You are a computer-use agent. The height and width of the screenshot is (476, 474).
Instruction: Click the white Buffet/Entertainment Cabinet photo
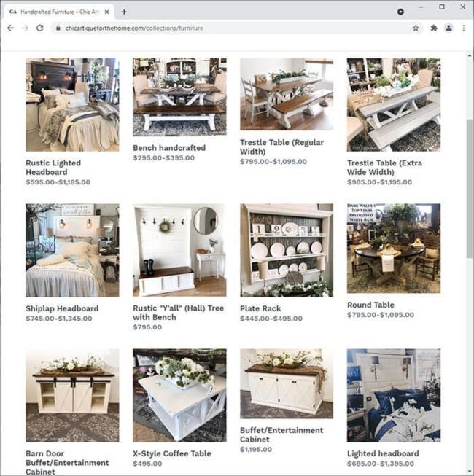[x=287, y=383]
